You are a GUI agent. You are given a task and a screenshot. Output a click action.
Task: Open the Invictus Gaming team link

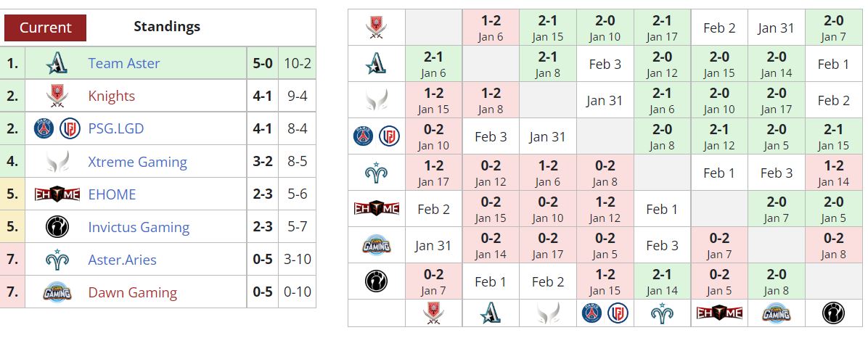pos(139,227)
